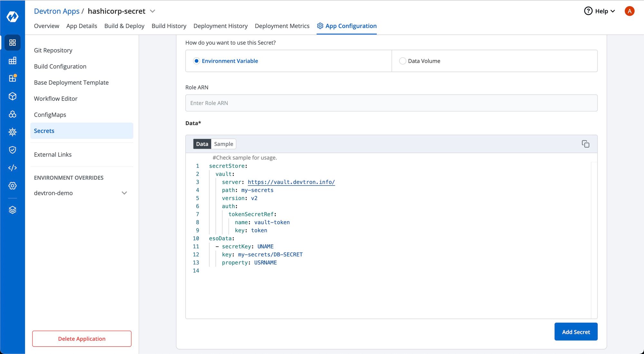Click 'property: USRNAME' line in editor
This screenshot has height=354, width=644.
(x=249, y=263)
